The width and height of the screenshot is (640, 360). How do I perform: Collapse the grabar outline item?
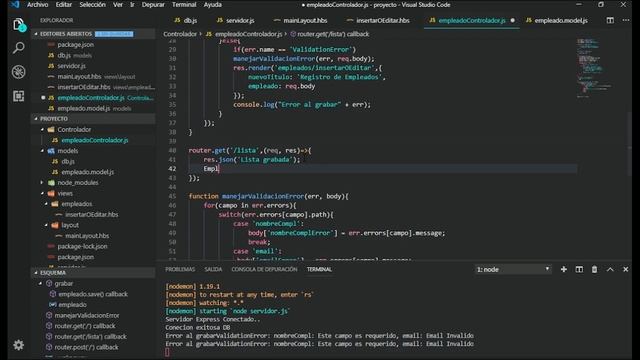point(40,283)
